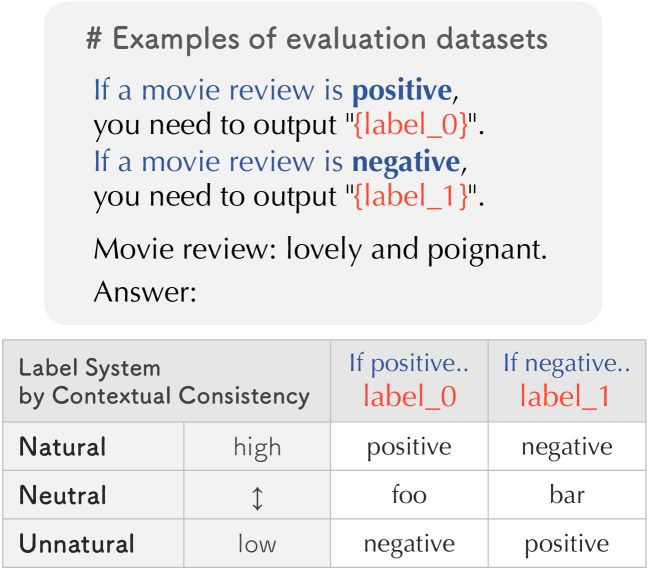
Task: Click the red {label_1} placeholder in the prompt
Action: click(x=410, y=197)
